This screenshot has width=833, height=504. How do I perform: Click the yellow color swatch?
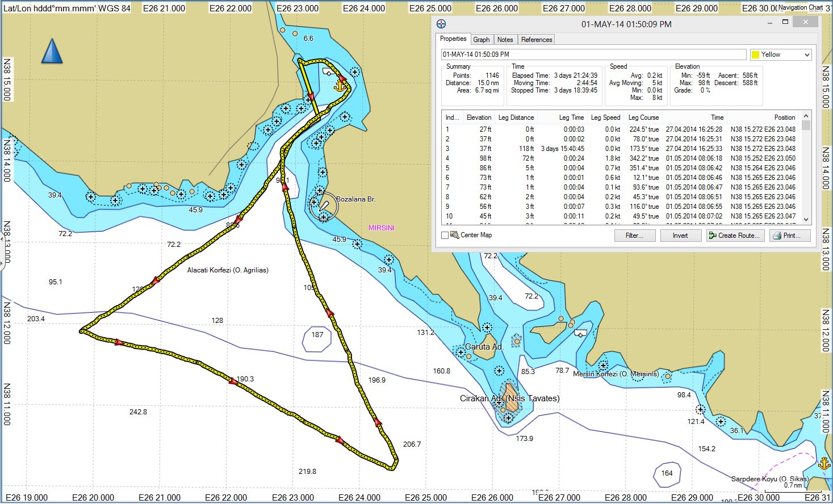coord(755,54)
